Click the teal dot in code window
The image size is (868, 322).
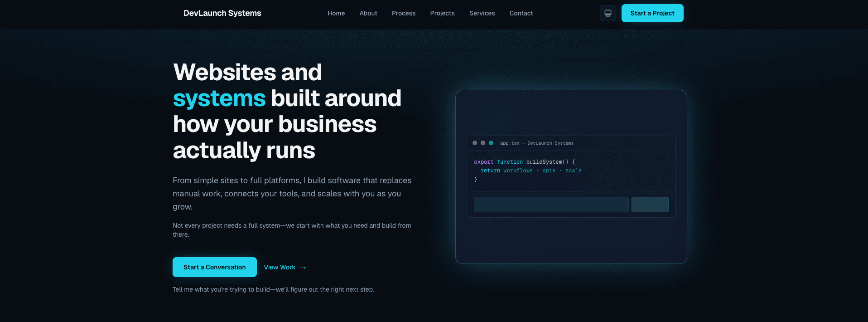[491, 143]
